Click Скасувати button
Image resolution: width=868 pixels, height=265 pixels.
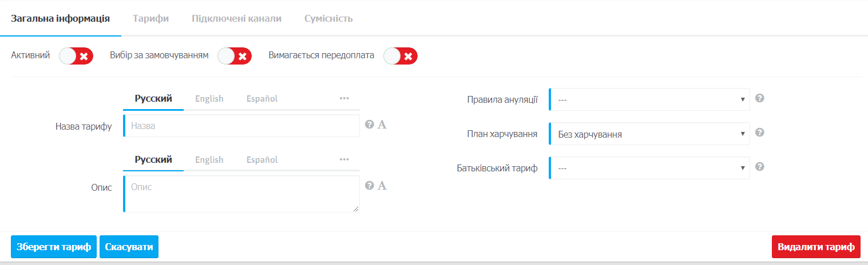tap(129, 247)
